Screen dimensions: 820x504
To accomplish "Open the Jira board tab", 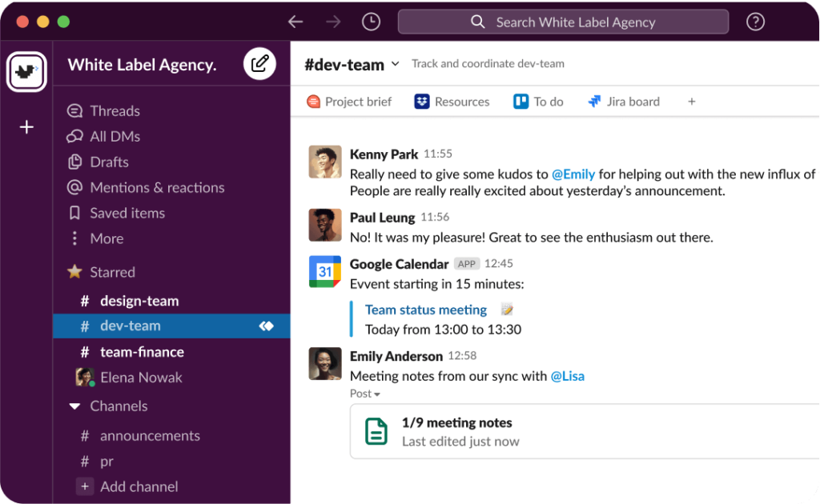I will point(624,102).
